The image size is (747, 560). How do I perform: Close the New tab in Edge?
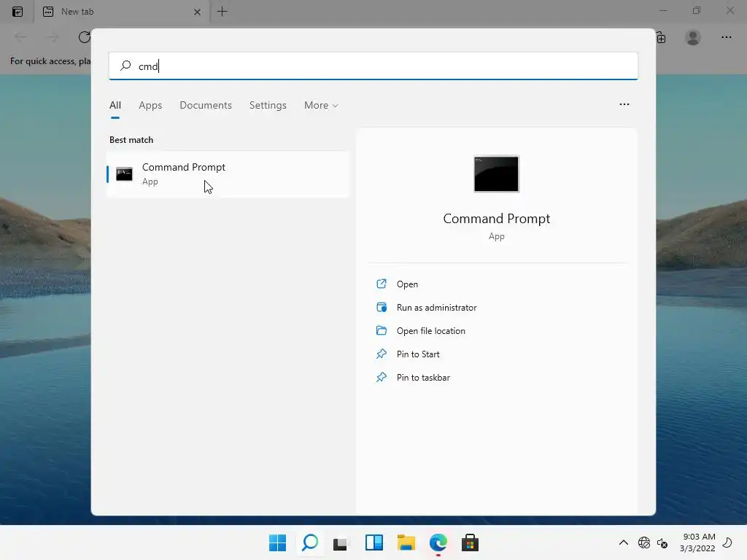pyautogui.click(x=197, y=12)
